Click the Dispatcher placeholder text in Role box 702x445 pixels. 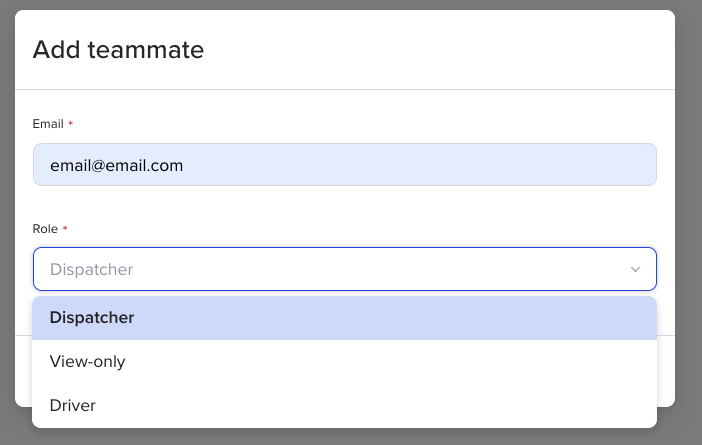[x=91, y=269]
